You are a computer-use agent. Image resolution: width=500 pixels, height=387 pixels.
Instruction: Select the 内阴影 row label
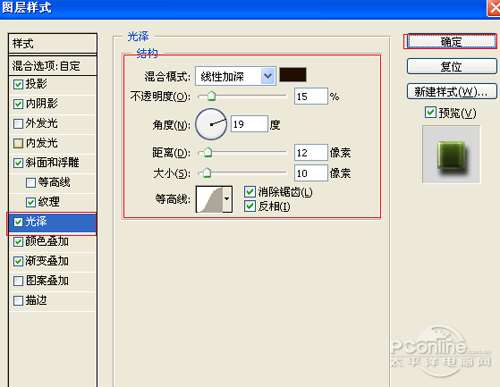pos(42,103)
